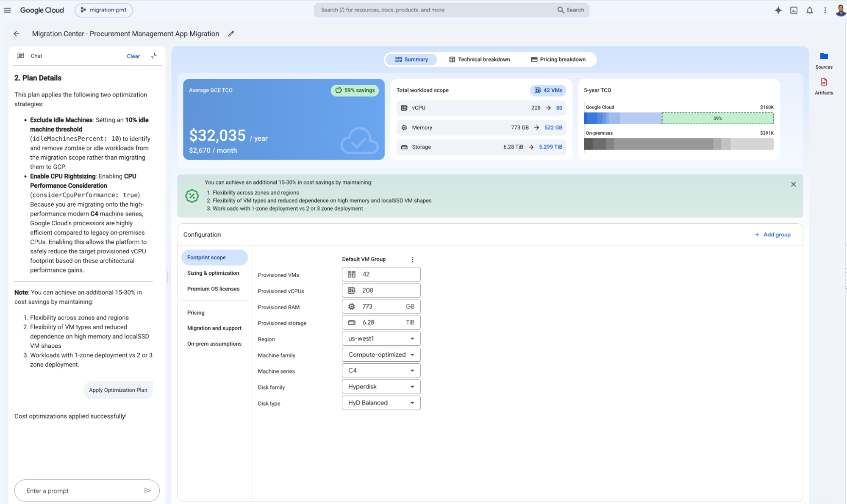The image size is (847, 504).
Task: Open the Sources panel
Action: tap(824, 61)
